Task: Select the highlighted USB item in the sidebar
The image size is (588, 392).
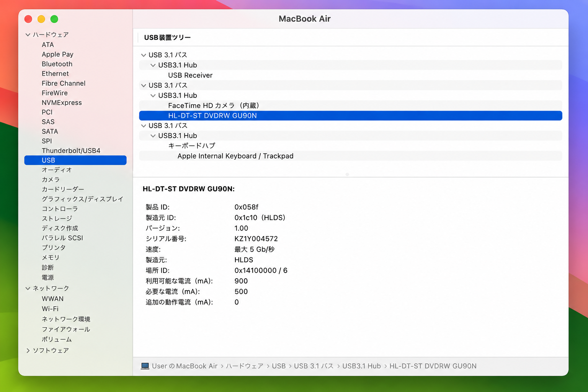Action: (x=75, y=160)
